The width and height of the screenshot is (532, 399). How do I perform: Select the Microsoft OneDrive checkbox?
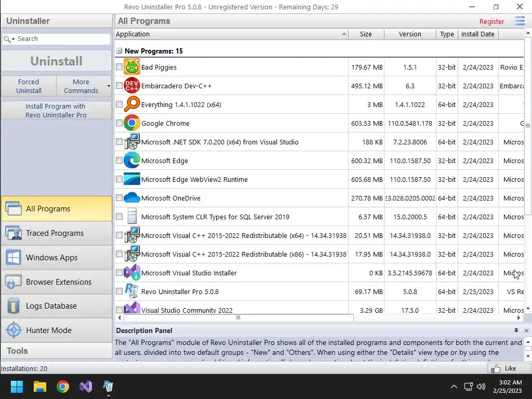click(119, 197)
